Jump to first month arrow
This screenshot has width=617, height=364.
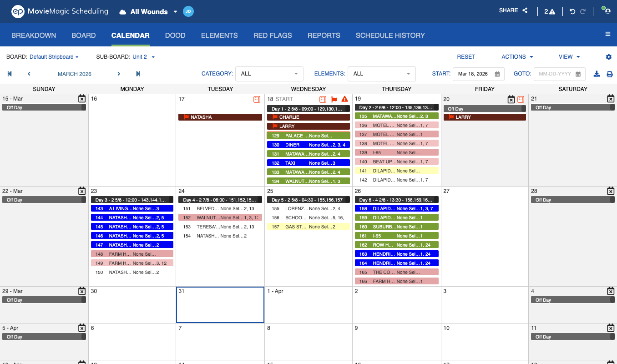coord(10,74)
